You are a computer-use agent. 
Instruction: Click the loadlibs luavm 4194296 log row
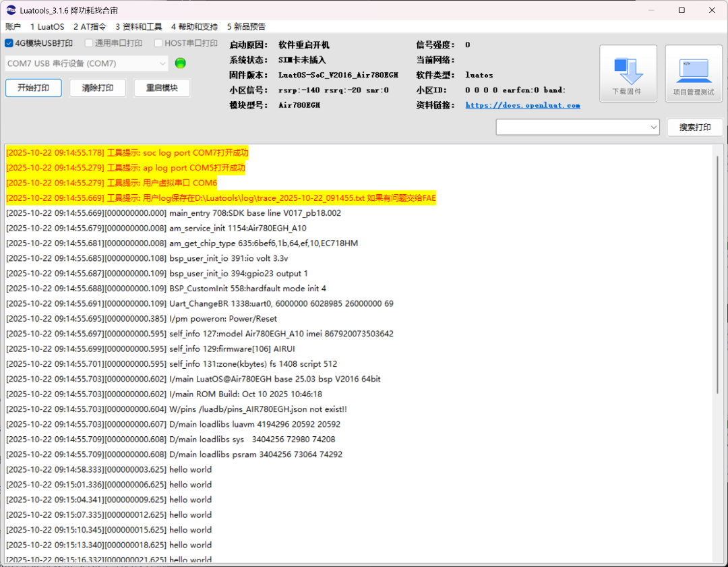point(173,425)
